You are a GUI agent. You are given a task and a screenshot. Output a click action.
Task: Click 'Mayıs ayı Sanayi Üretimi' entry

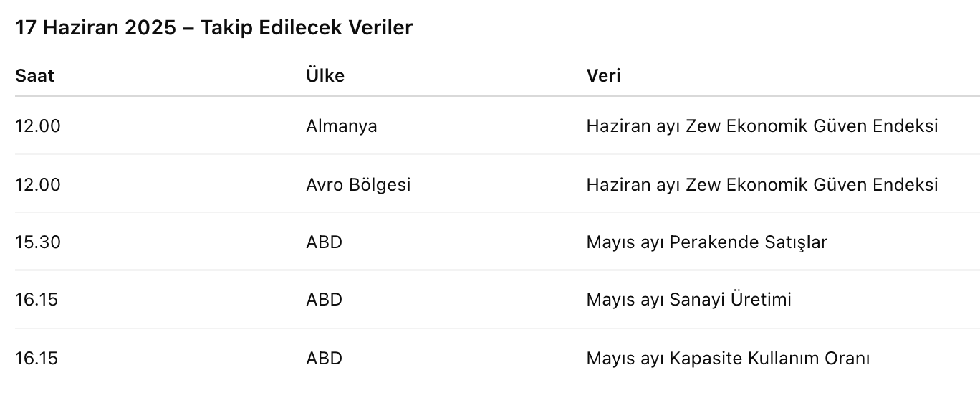tap(688, 299)
